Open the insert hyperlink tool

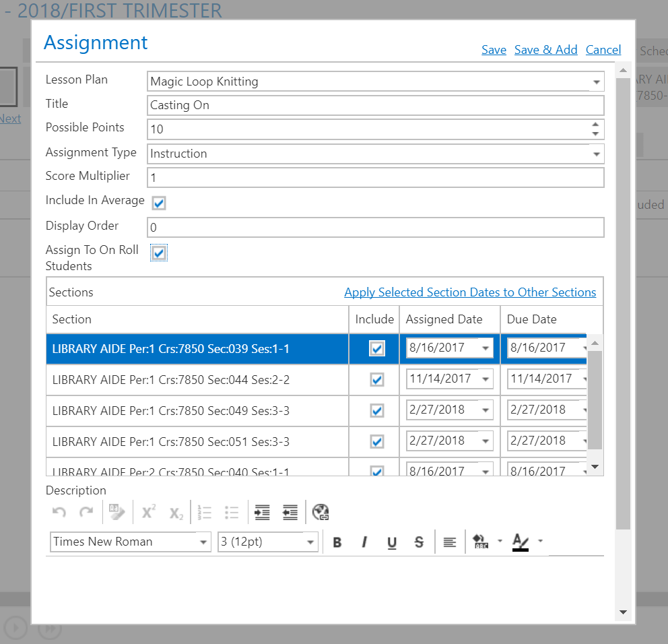321,513
